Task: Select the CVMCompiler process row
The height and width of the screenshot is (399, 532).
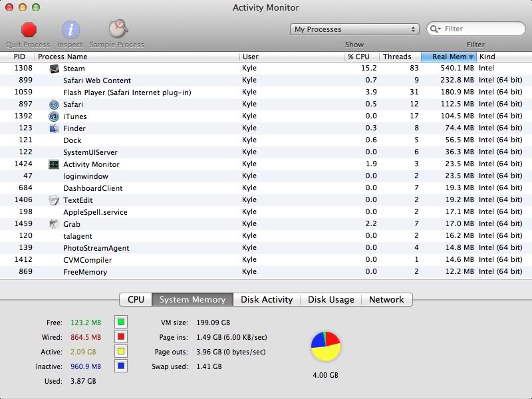Action: (x=266, y=260)
